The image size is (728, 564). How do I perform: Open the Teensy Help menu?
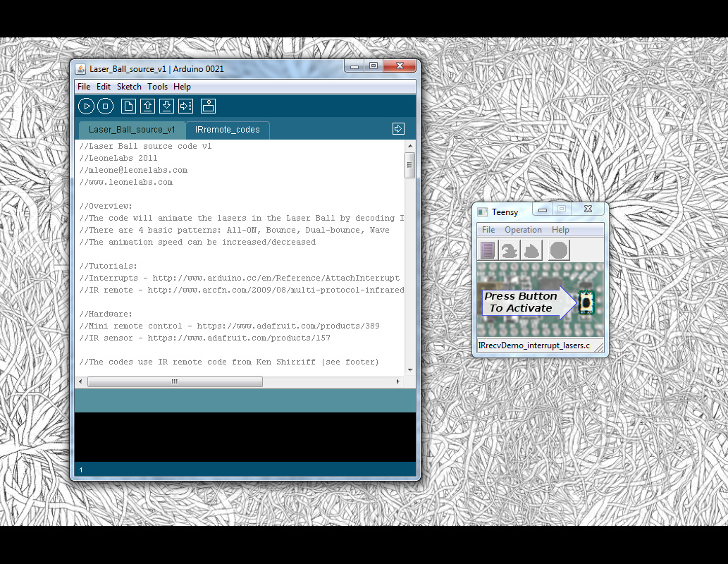tap(560, 230)
